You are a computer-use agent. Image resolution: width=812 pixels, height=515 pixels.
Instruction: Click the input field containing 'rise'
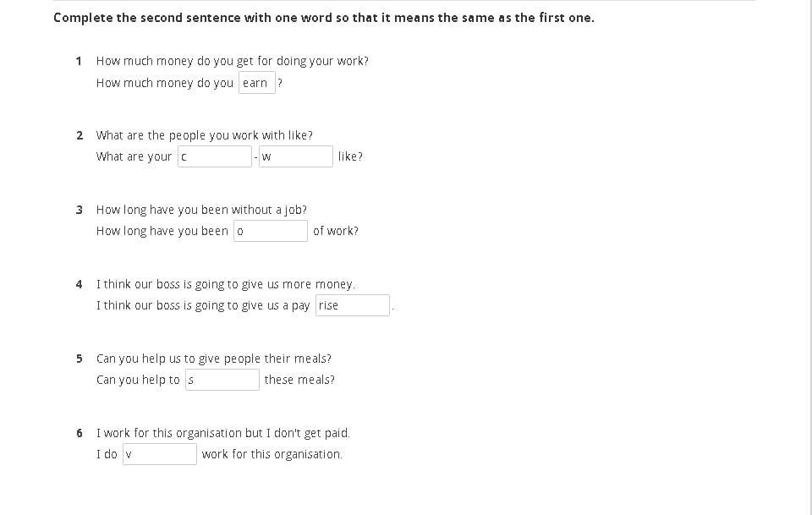tap(353, 305)
